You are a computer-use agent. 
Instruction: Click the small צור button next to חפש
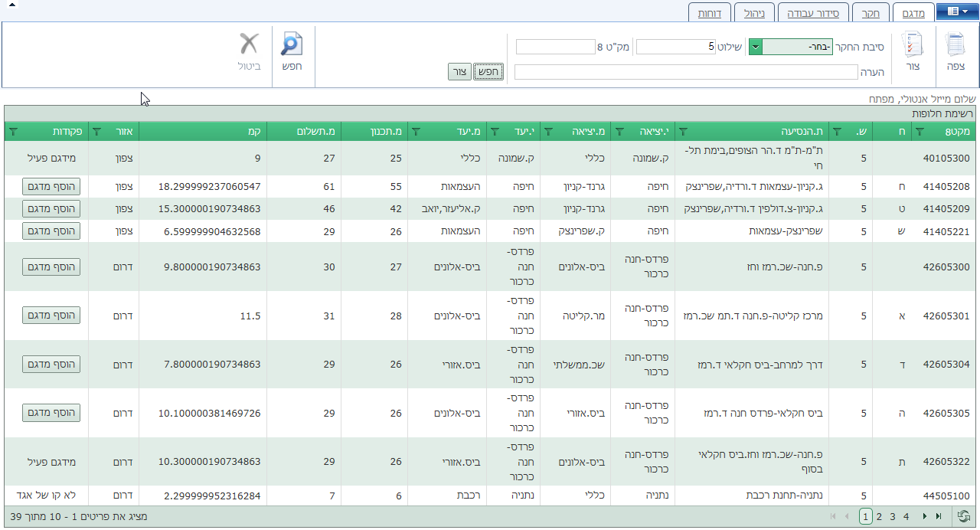460,71
